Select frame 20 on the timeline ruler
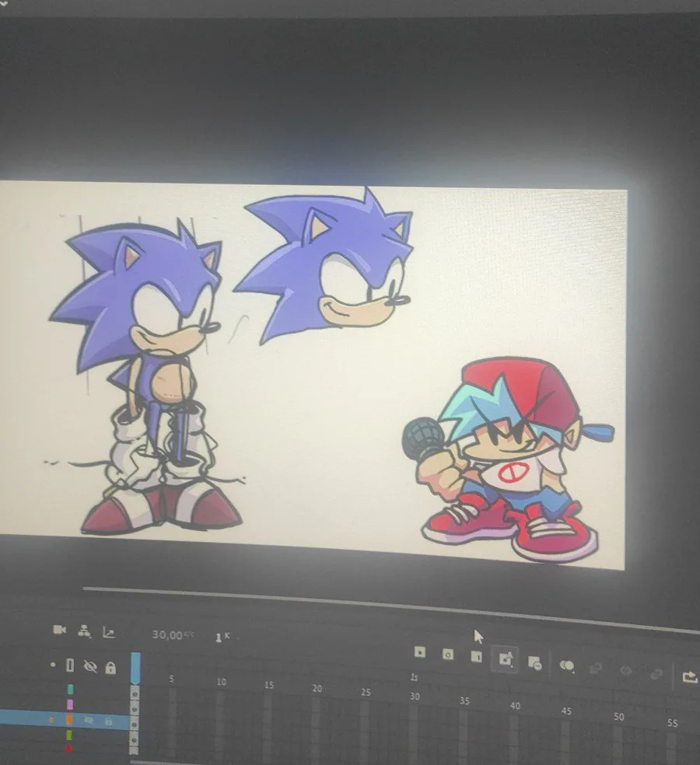The image size is (700, 765). [x=317, y=688]
